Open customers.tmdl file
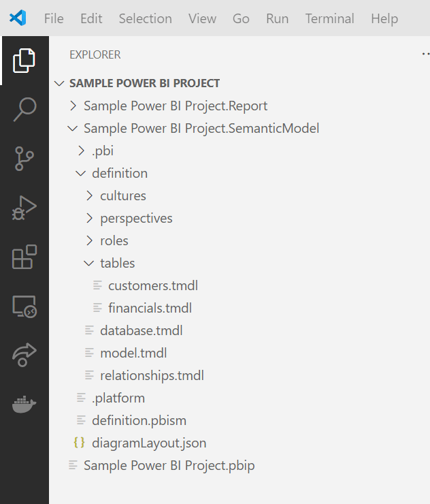This screenshot has height=504, width=430. (x=153, y=285)
